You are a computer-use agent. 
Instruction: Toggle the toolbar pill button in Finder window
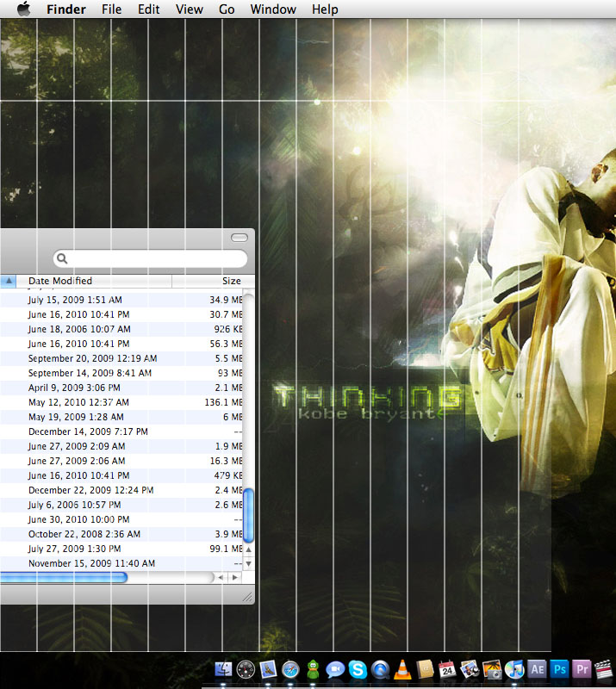240,238
